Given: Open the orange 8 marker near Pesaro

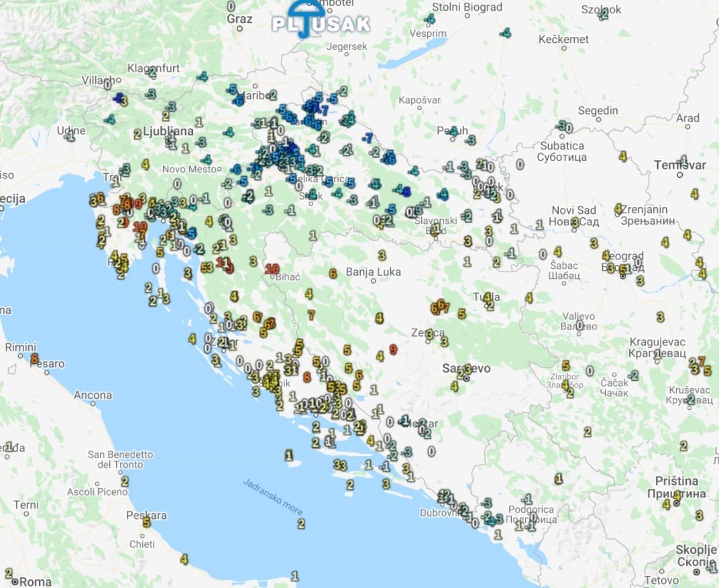Looking at the screenshot, I should click(34, 359).
